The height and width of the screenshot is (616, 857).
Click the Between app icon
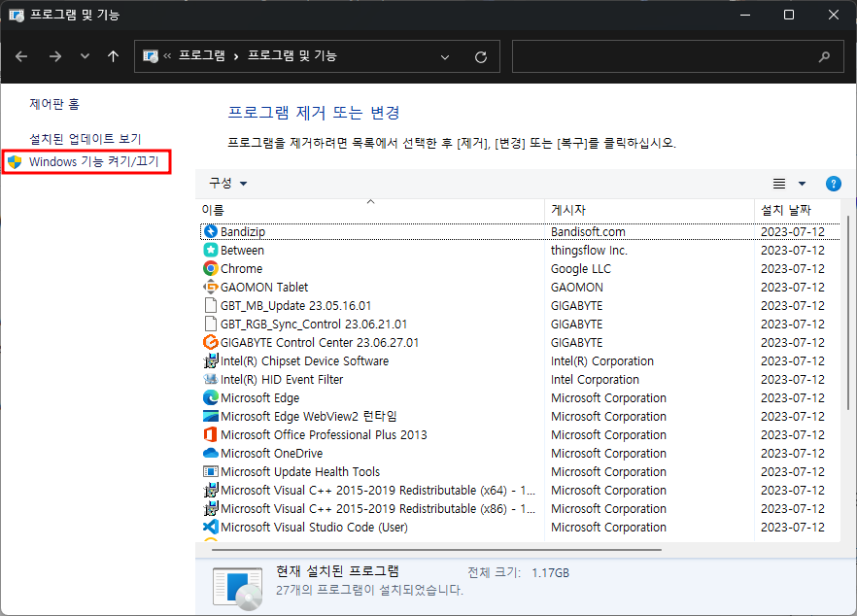pos(211,251)
